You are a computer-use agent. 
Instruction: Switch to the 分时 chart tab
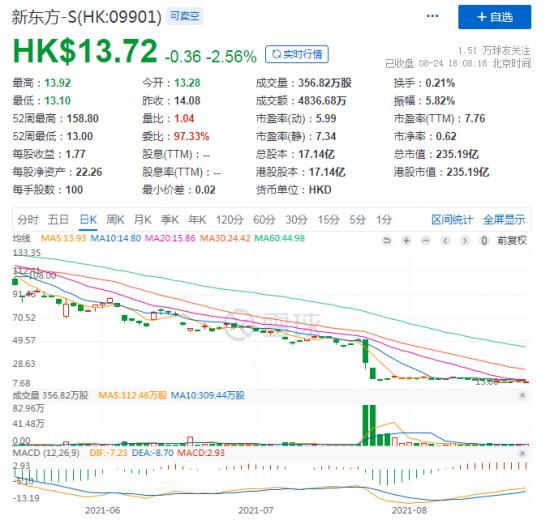pyautogui.click(x=28, y=220)
